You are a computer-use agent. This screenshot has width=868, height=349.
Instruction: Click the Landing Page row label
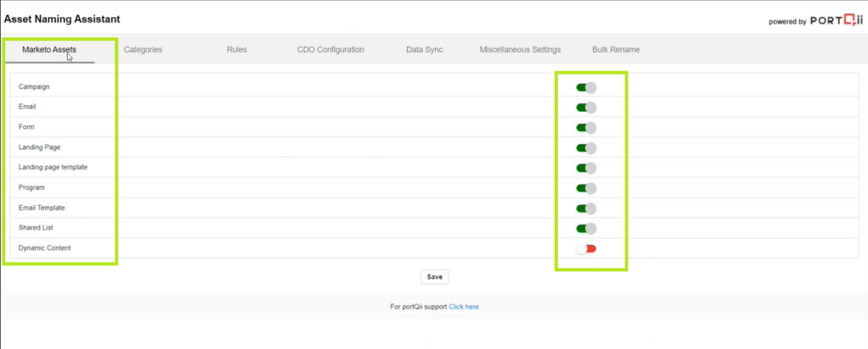click(39, 147)
